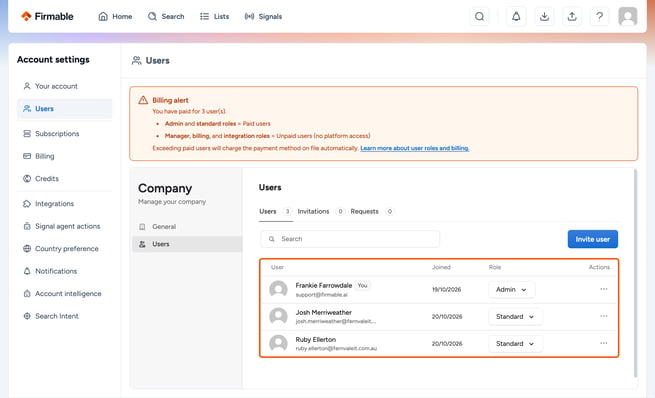The image size is (655, 398).
Task: Open actions menu for Ruby Ellerton
Action: (604, 343)
